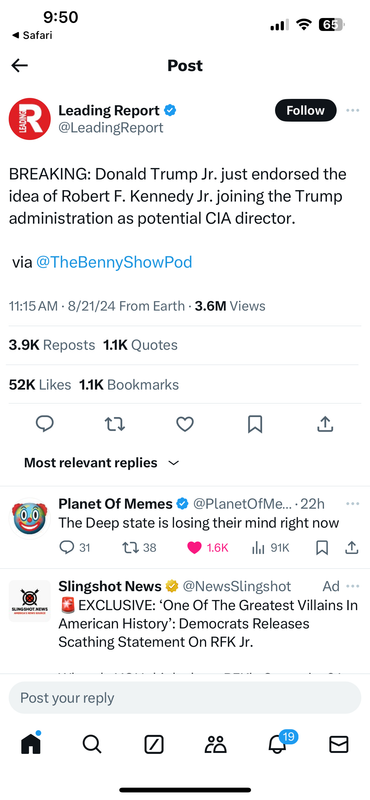370x800 pixels.
Task: Repost the Leading Report post
Action: point(115,424)
